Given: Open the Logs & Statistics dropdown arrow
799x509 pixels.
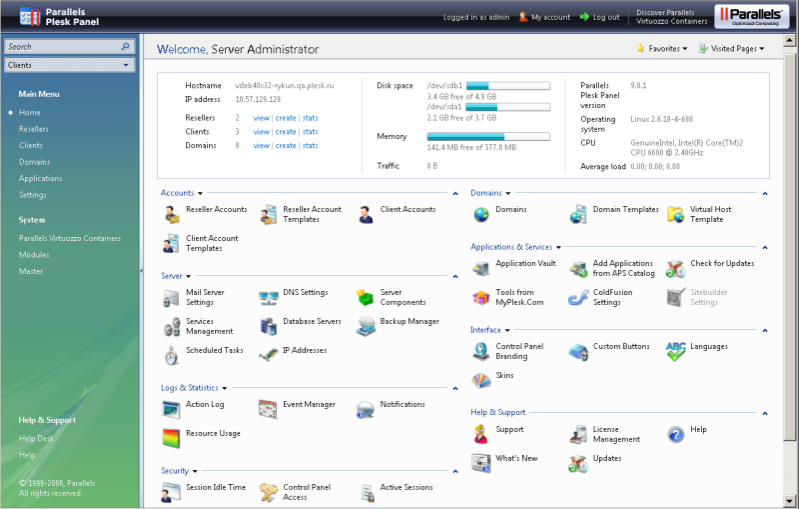Looking at the screenshot, I should [225, 389].
